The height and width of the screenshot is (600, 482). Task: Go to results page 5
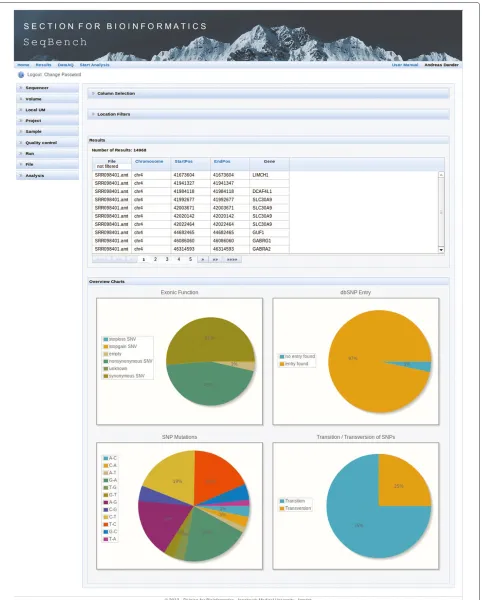pos(190,259)
